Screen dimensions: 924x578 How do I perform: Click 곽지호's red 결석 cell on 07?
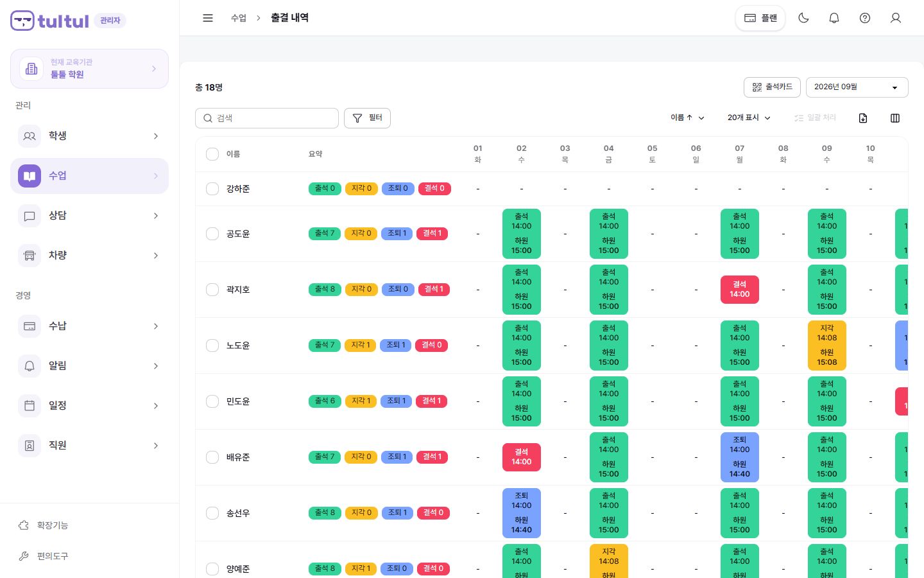click(739, 290)
